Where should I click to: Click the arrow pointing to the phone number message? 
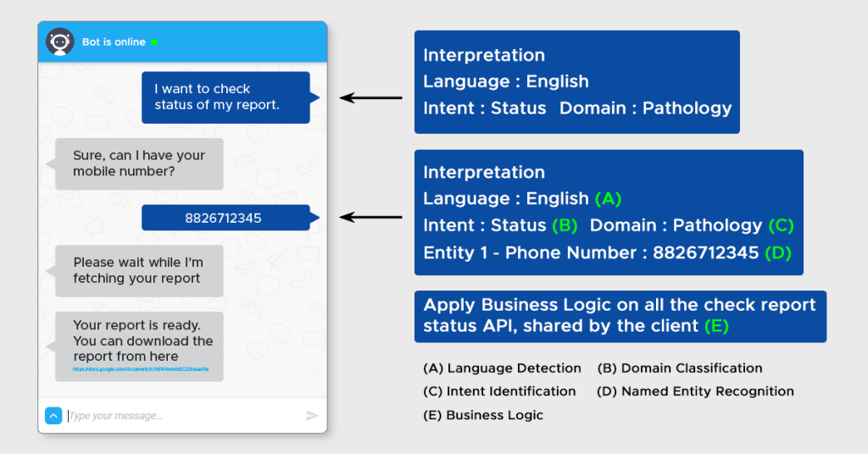coord(371,218)
